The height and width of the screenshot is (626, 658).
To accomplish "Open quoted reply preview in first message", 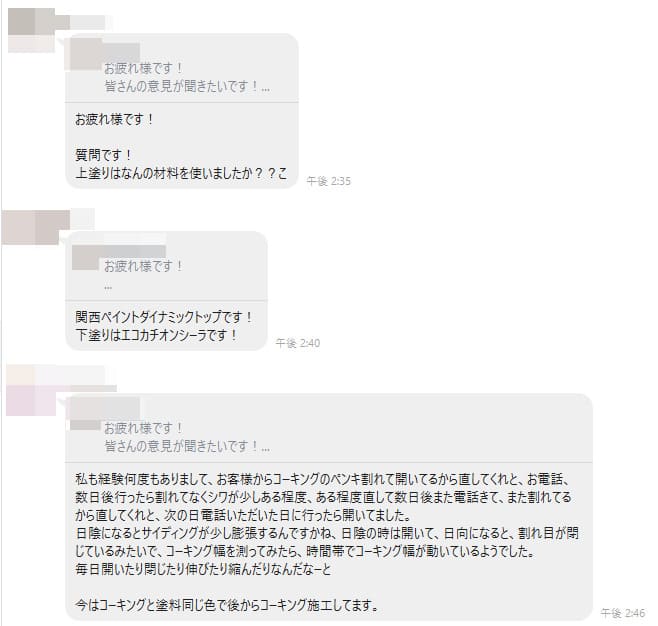I will (182, 69).
